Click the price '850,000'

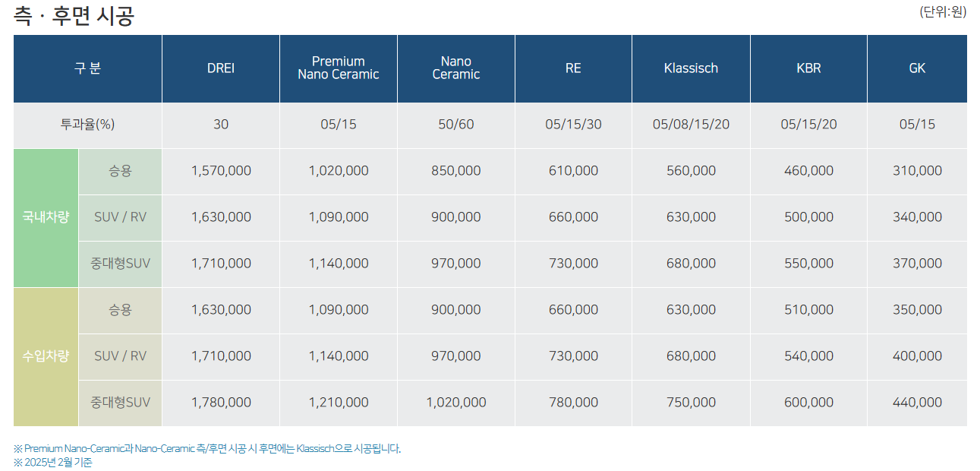(456, 171)
